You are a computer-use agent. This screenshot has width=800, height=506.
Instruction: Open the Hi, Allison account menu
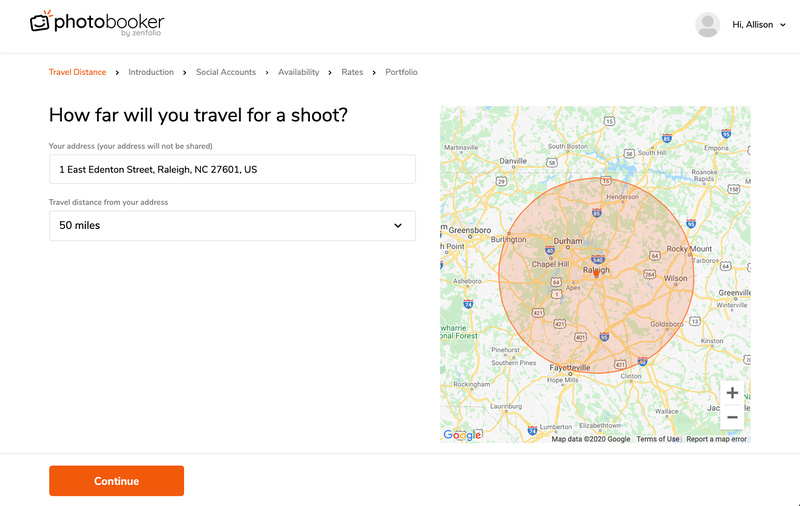tap(758, 25)
